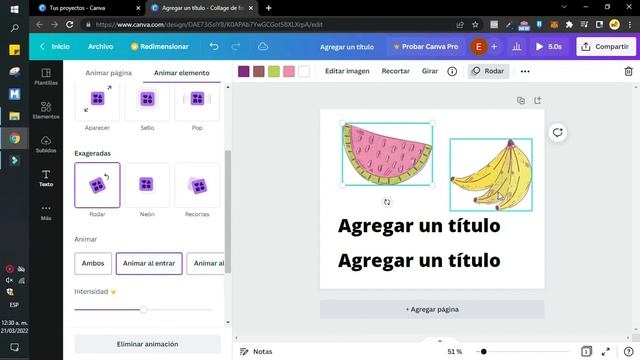Select the white color swatch
Viewport: 640px width, 360px height.
304,71
